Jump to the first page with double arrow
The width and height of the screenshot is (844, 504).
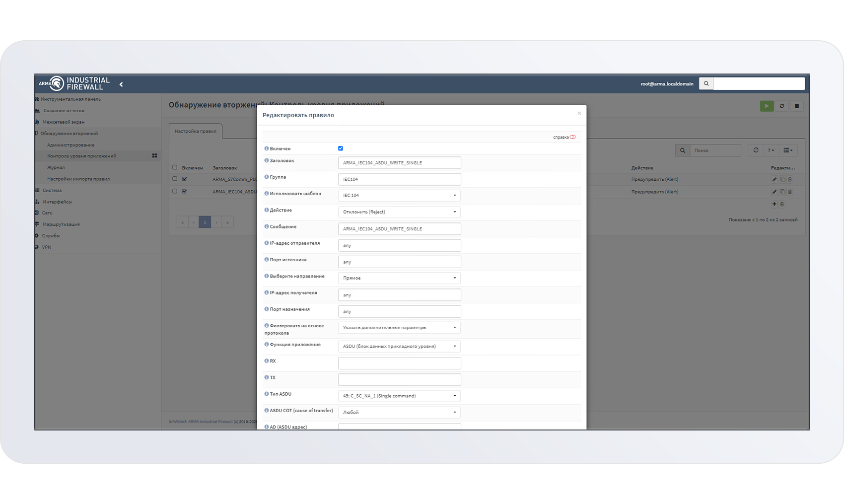point(182,222)
